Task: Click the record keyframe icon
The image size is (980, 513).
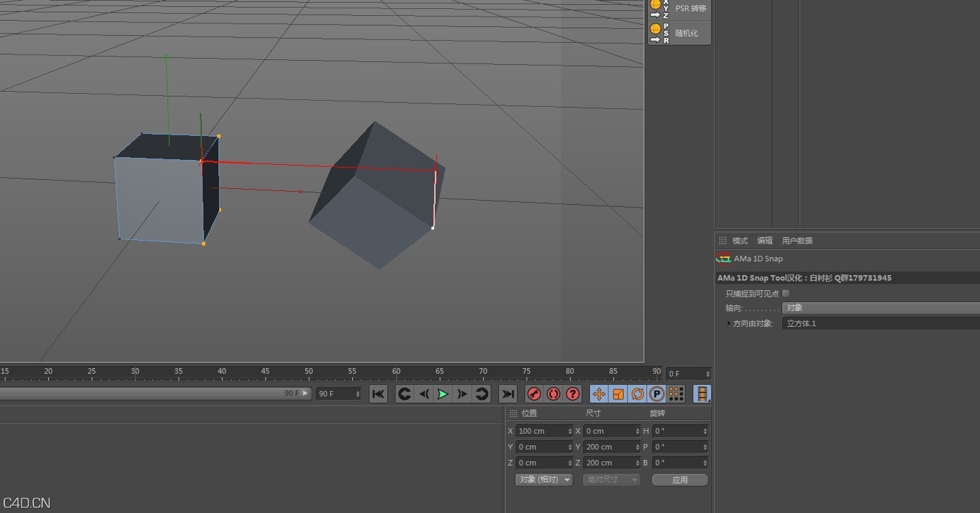Action: [534, 394]
